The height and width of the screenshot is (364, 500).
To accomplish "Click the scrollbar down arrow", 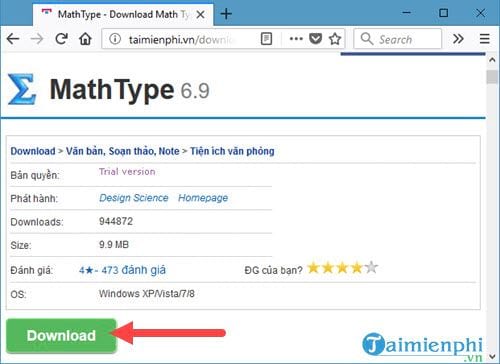I will 492,357.
